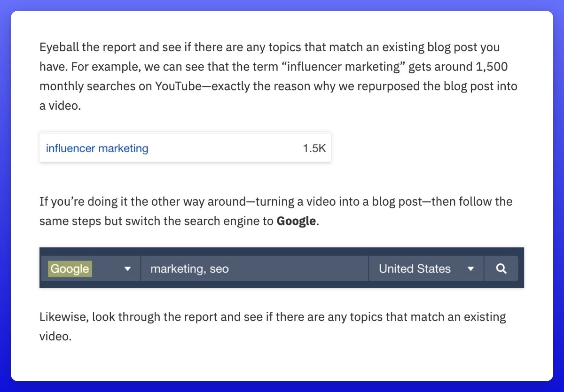Click the search engine selector chevron icon

(127, 269)
